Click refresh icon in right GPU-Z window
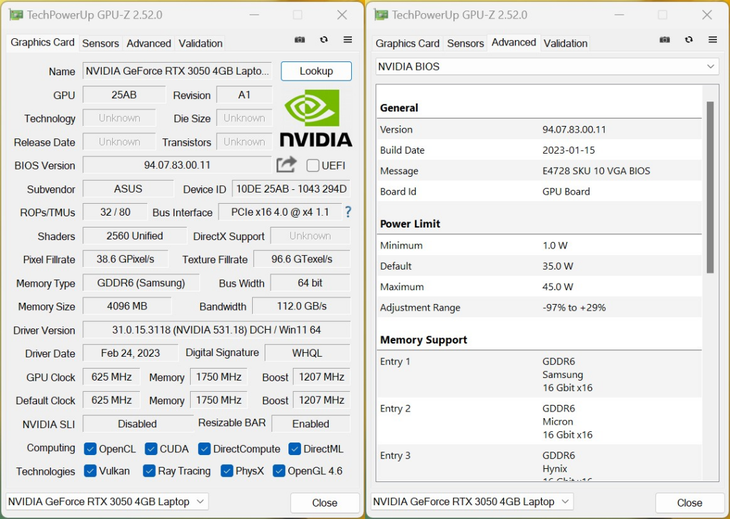Screen dimensions: 730x519 [689, 40]
